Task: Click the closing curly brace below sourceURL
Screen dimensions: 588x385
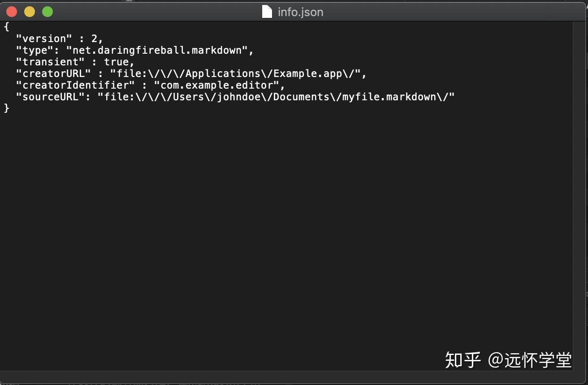Action: pyautogui.click(x=7, y=108)
